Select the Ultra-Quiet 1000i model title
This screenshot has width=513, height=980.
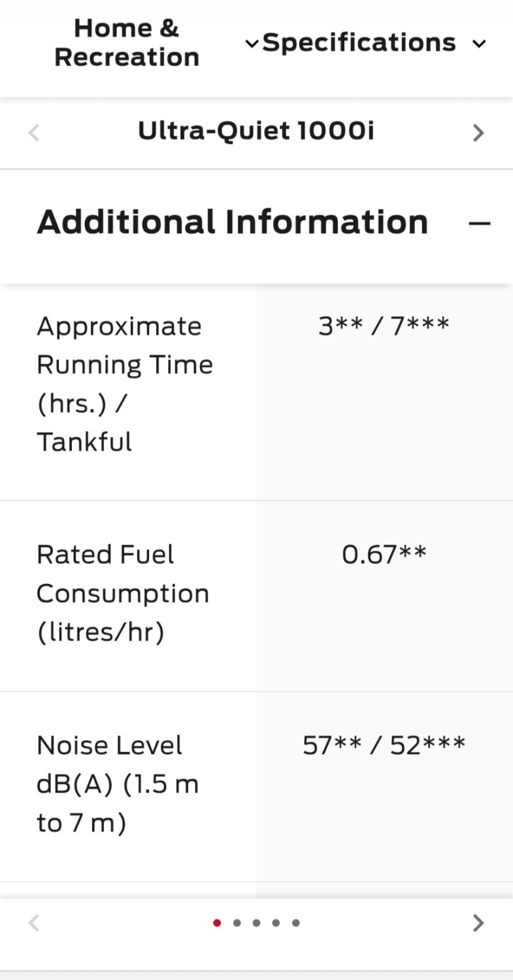[256, 131]
